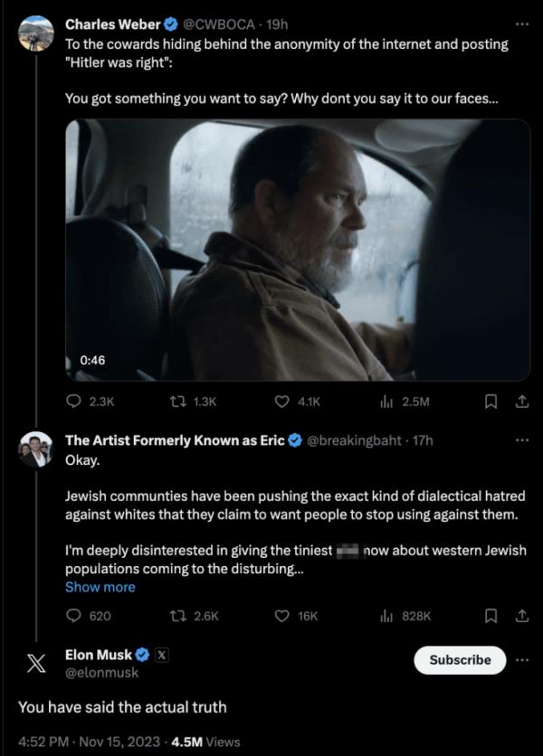Open Elon Musk's reply options menu
Image resolution: width=543 pixels, height=756 pixels.
(x=522, y=660)
